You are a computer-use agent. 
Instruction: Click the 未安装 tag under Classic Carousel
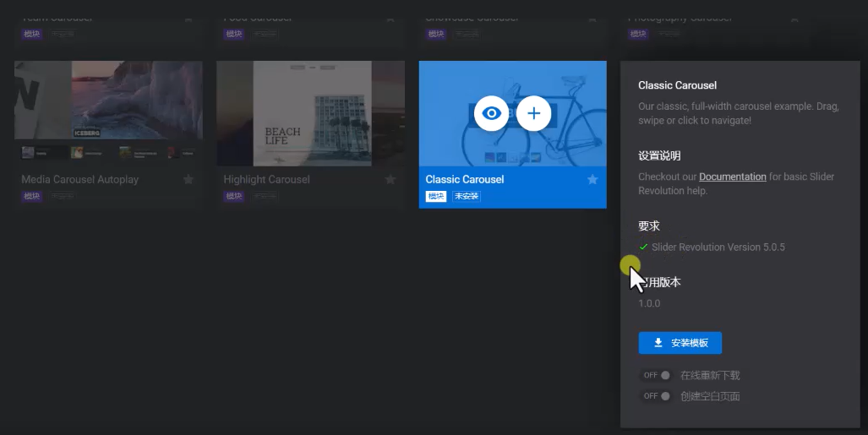[x=466, y=196]
